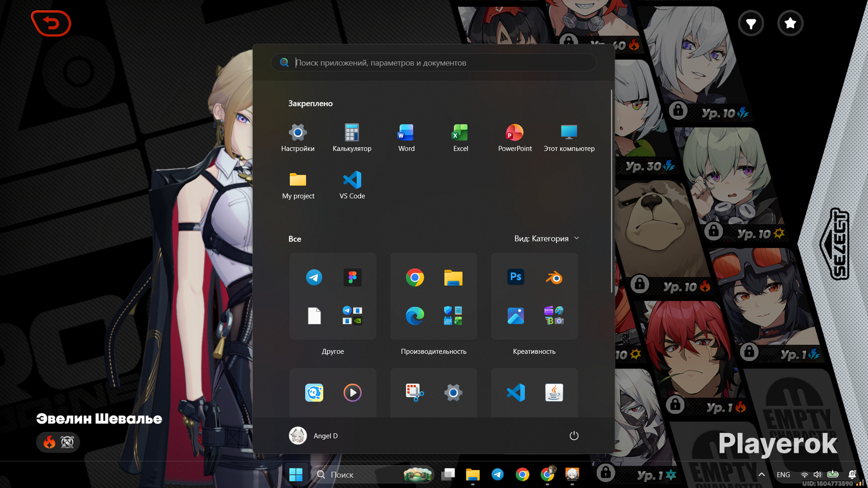Select the bear character portrait
The width and height of the screenshot is (868, 488).
click(659, 229)
